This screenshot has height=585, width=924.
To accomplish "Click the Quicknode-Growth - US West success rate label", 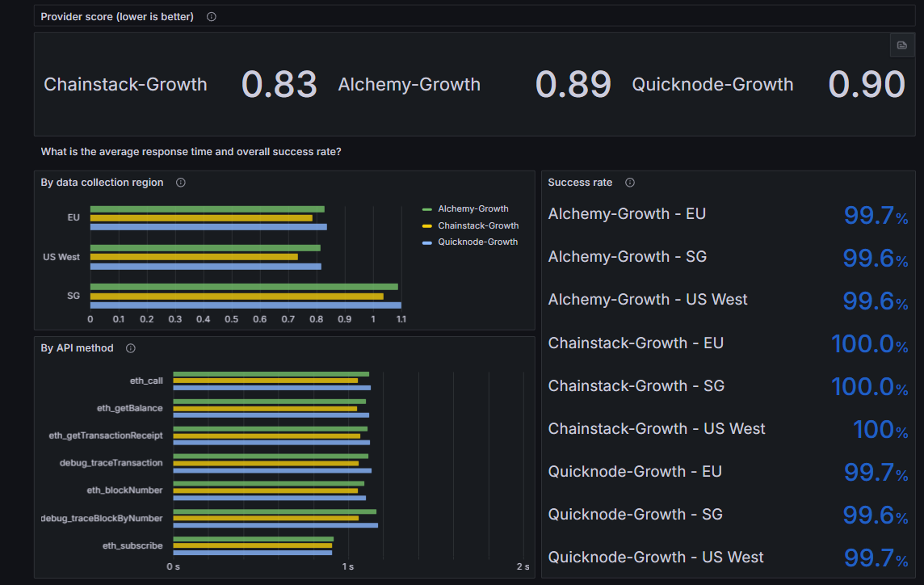I will coord(656,558).
